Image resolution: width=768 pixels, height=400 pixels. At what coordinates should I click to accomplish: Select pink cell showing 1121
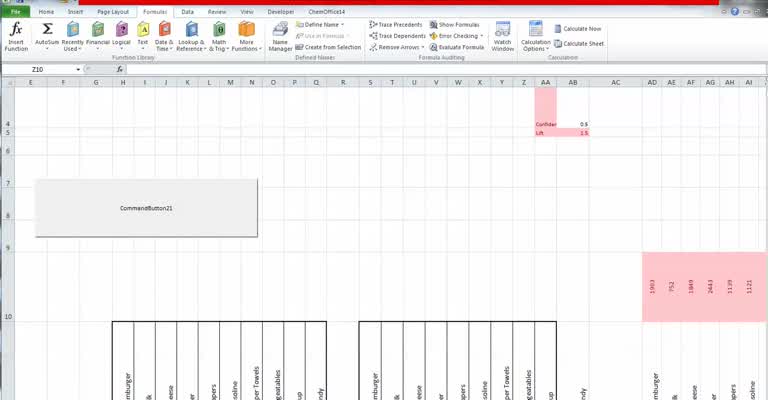point(749,287)
